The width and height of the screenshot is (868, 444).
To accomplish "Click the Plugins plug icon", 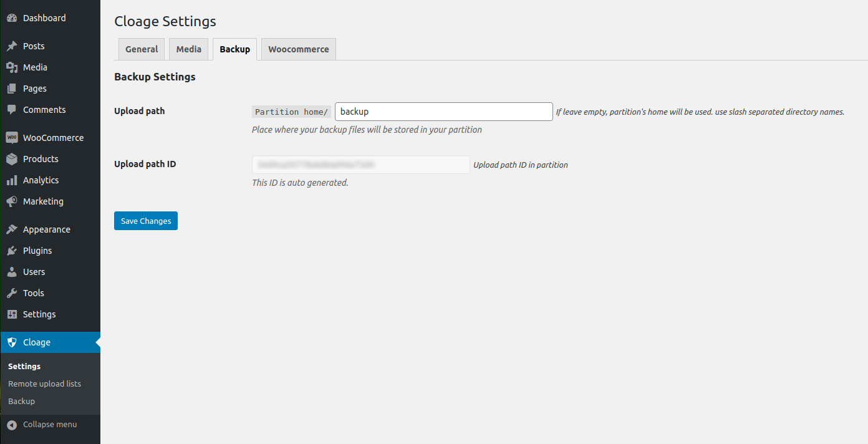I will tap(12, 251).
